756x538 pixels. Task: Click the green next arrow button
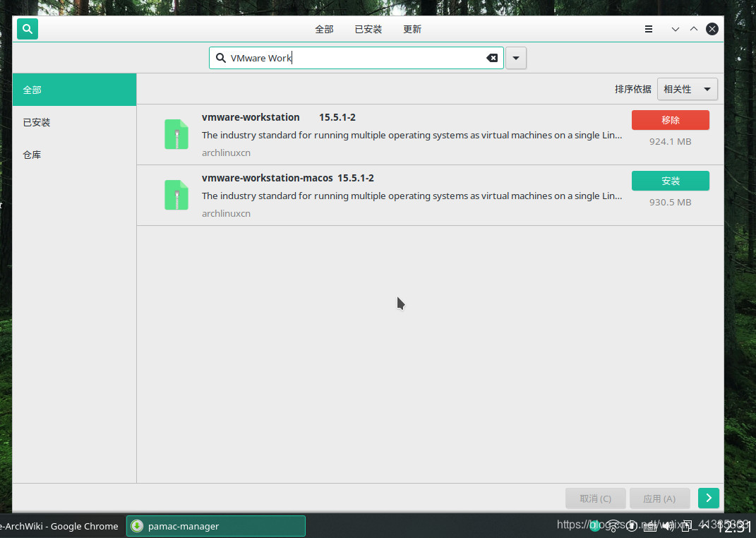[x=708, y=498]
